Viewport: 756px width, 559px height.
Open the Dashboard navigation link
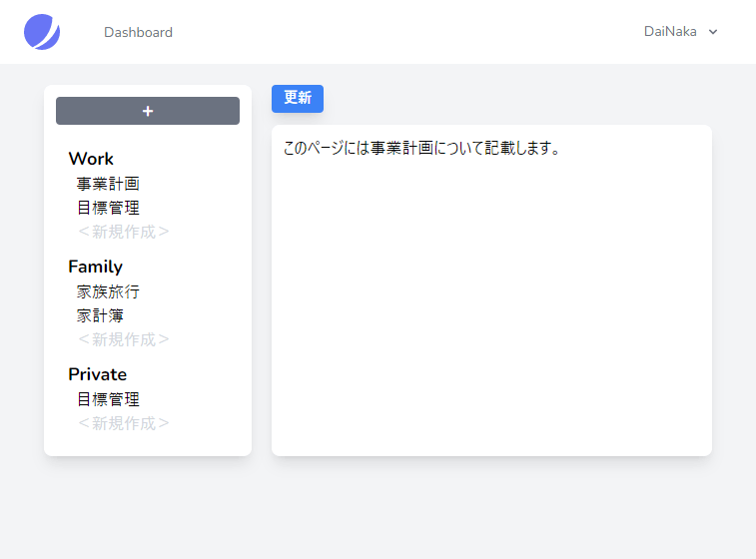[139, 32]
